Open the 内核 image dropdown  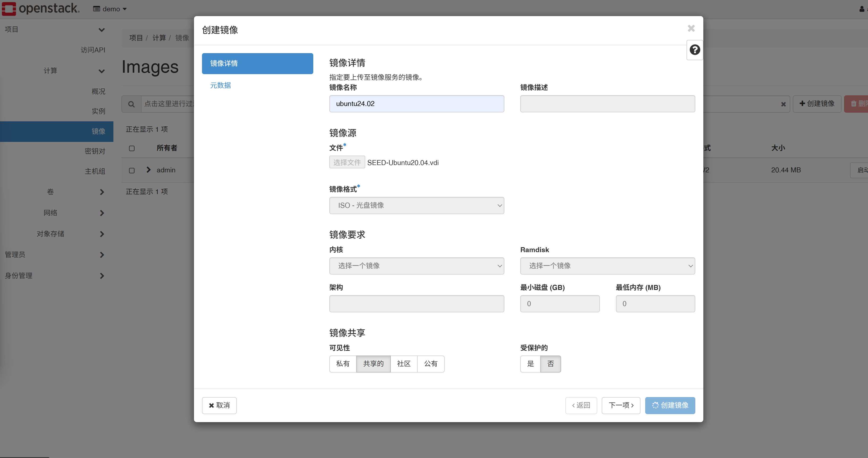417,266
